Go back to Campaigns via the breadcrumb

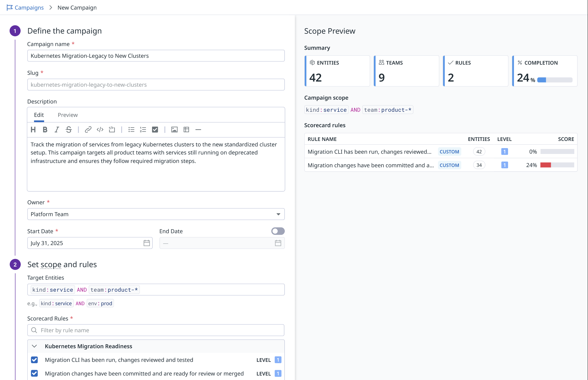[x=29, y=7]
